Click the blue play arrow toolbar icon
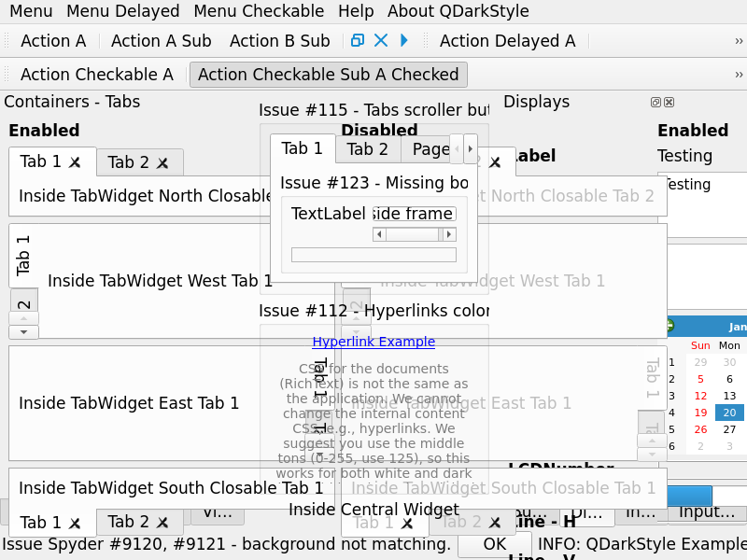This screenshot has width=747, height=560. pyautogui.click(x=404, y=40)
